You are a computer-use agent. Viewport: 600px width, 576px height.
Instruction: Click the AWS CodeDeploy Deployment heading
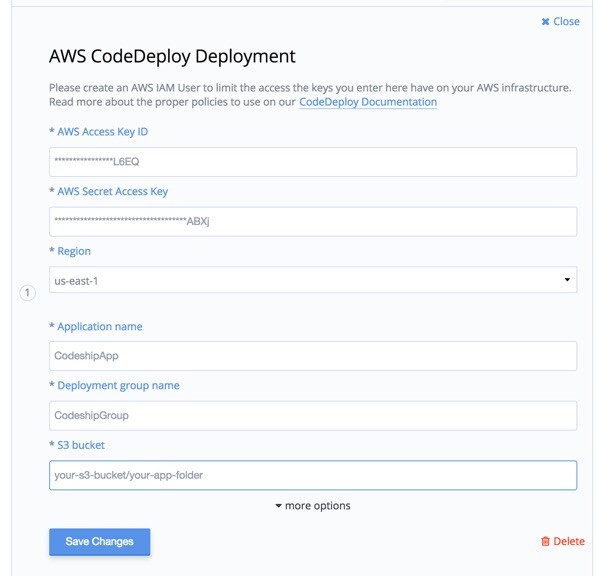point(172,56)
